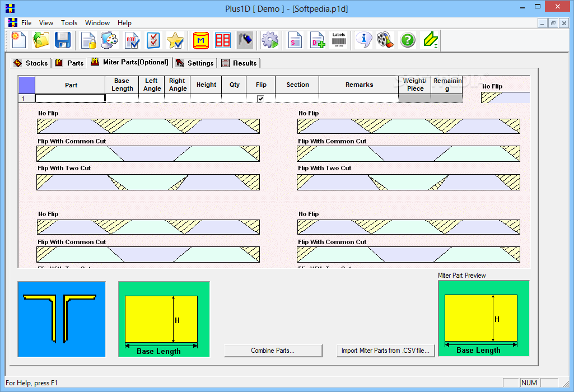This screenshot has width=574, height=392.
Task: Click the document S icon
Action: 295,40
